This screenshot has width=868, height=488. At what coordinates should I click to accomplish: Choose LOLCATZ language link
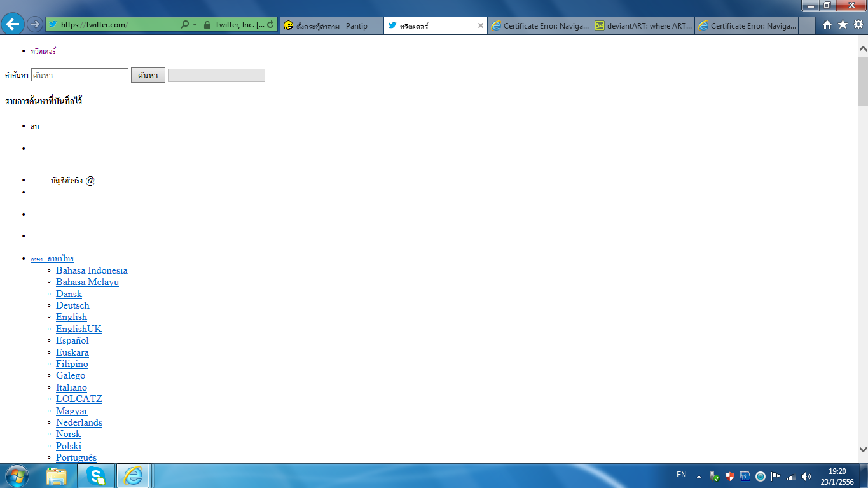click(x=79, y=399)
